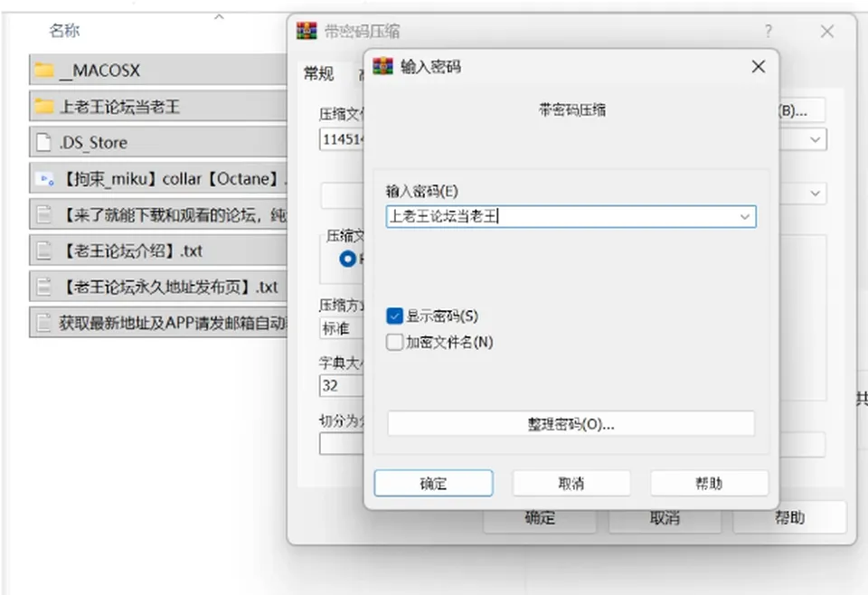Image resolution: width=868 pixels, height=595 pixels.
Task: Open the archive name dropdown in 带密码压缩 window
Action: (x=815, y=139)
